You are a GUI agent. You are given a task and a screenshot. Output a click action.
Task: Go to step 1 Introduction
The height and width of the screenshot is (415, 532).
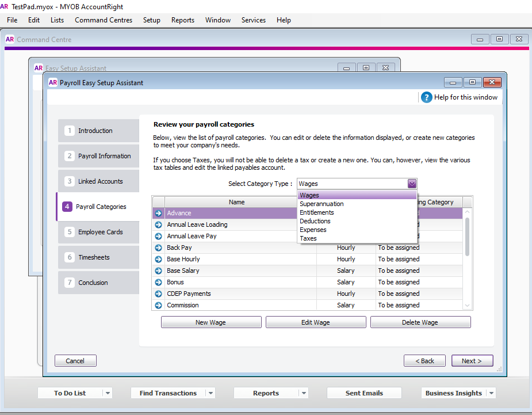click(98, 131)
